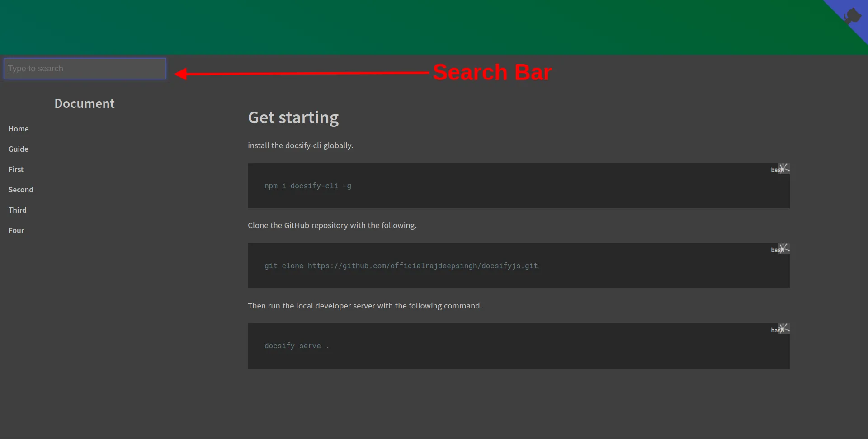The width and height of the screenshot is (868, 439).
Task: Click inside the Type to search field
Action: [84, 68]
